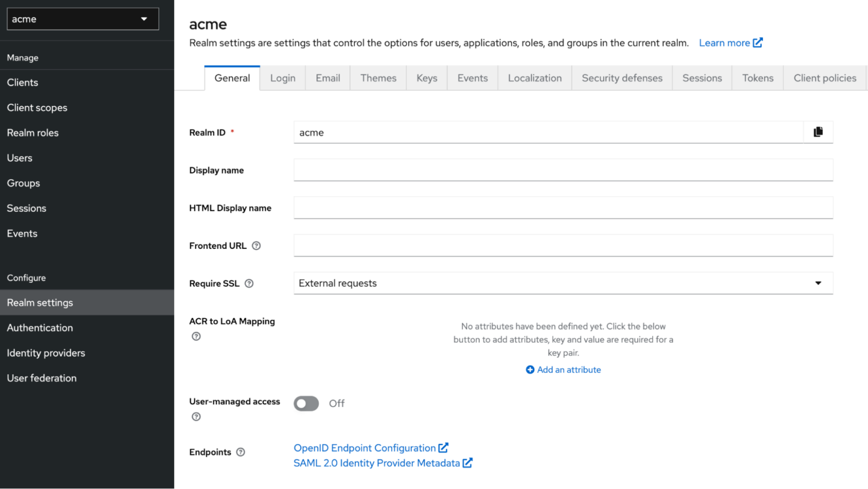868x489 pixels.
Task: Click the help icon beside Frontend URL
Action: 256,245
